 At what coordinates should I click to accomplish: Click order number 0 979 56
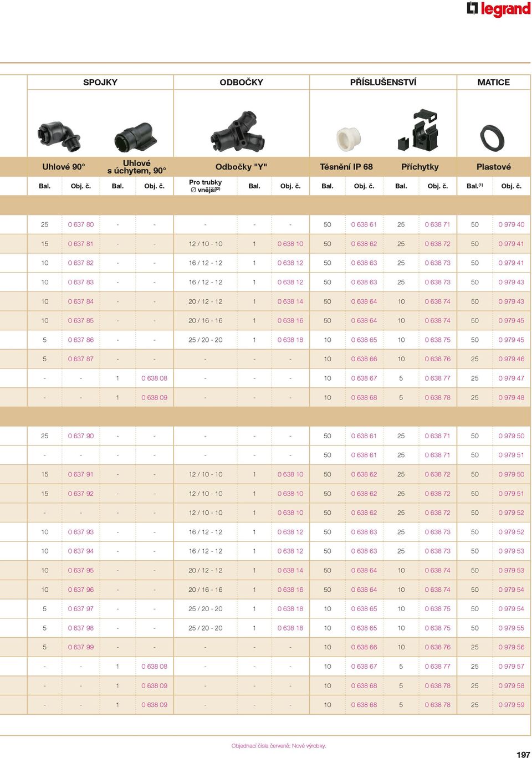click(511, 647)
